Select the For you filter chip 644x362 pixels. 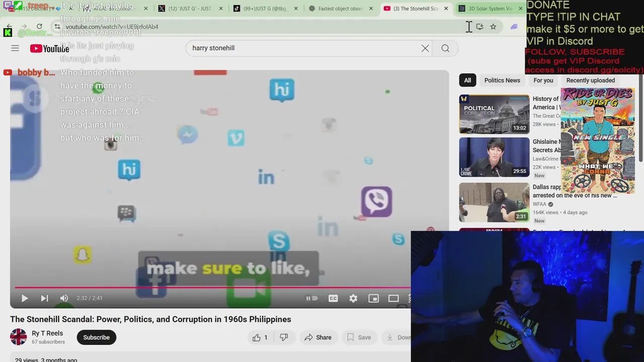click(x=543, y=80)
